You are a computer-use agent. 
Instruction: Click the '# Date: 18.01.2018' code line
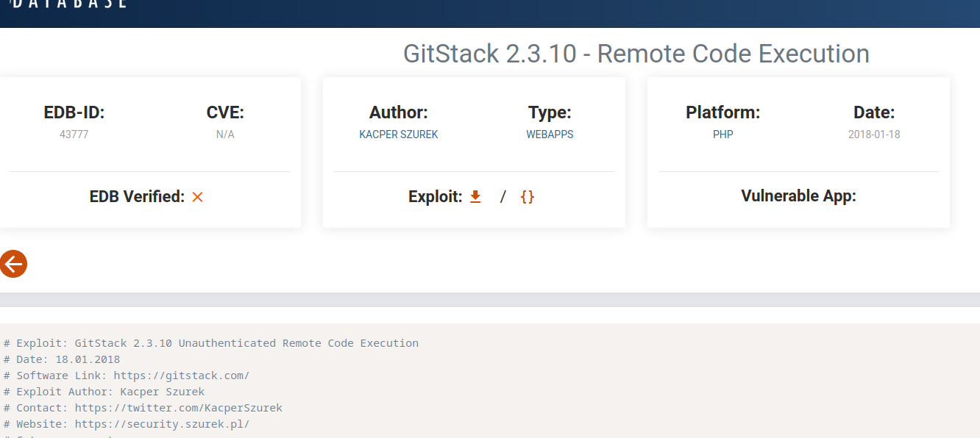(62, 359)
